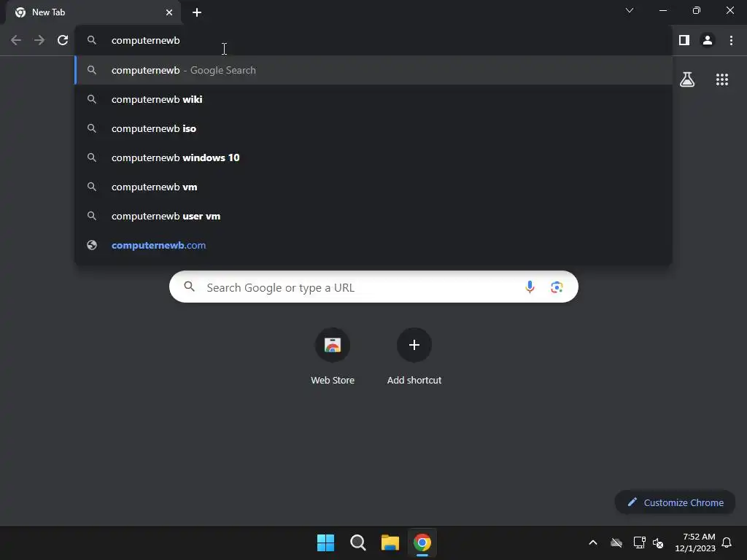Choose suggestion computernewb wiki
The width and height of the screenshot is (747, 560).
(373, 99)
